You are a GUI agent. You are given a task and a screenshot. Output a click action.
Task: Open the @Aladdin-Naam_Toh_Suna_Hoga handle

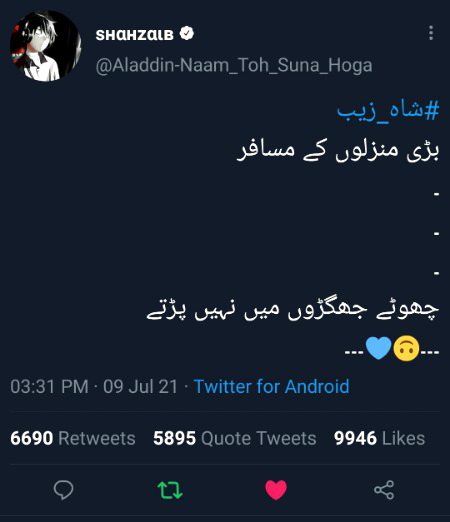pyautogui.click(x=234, y=65)
